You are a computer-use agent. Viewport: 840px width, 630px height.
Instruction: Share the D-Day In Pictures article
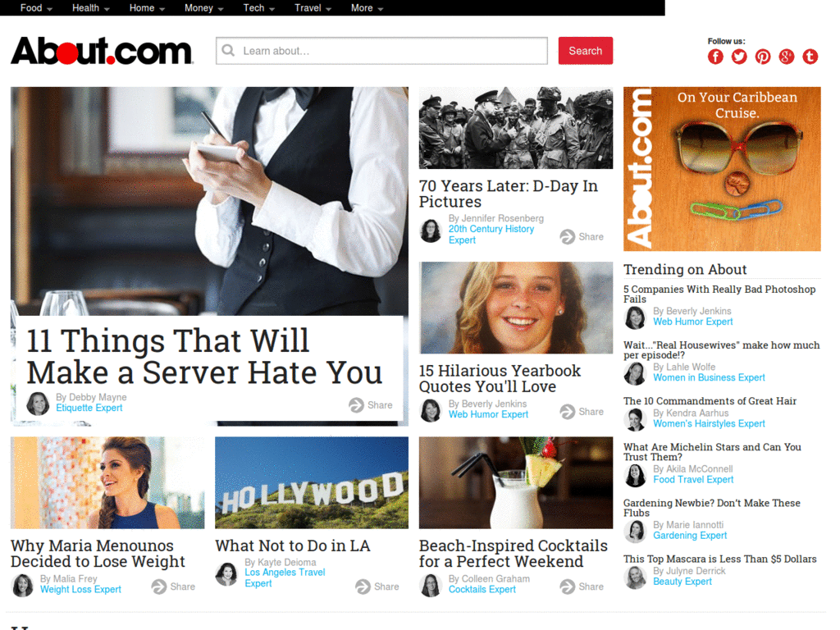[582, 236]
